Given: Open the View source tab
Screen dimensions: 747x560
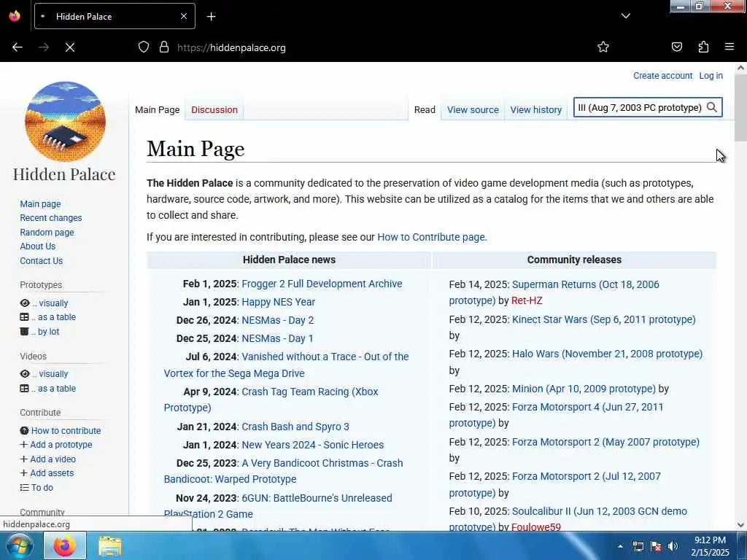Looking at the screenshot, I should click(x=473, y=110).
